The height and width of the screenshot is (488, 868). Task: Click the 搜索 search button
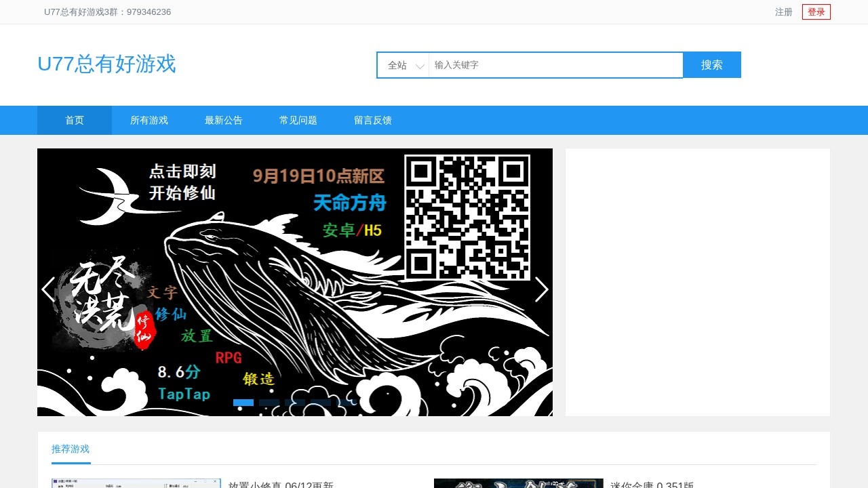click(x=711, y=64)
